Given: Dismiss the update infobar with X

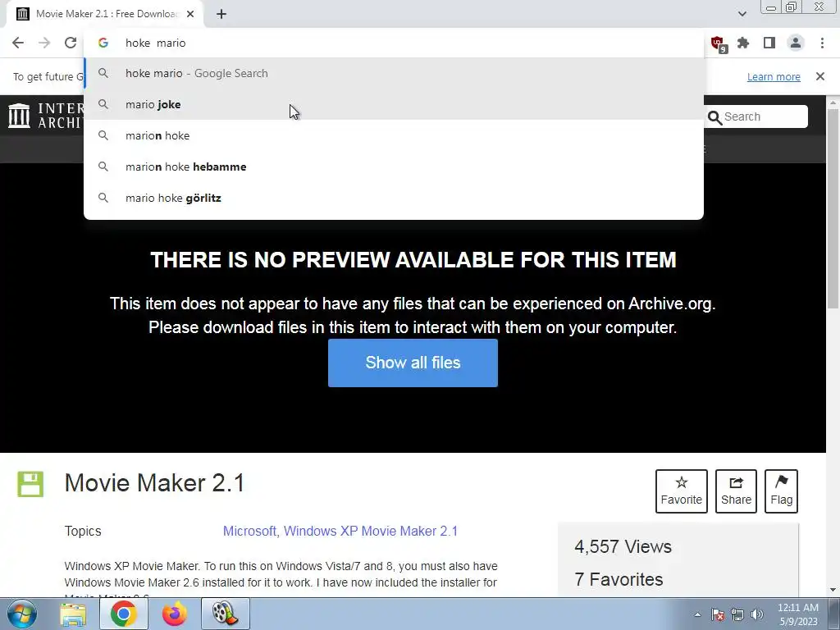Looking at the screenshot, I should click(820, 76).
